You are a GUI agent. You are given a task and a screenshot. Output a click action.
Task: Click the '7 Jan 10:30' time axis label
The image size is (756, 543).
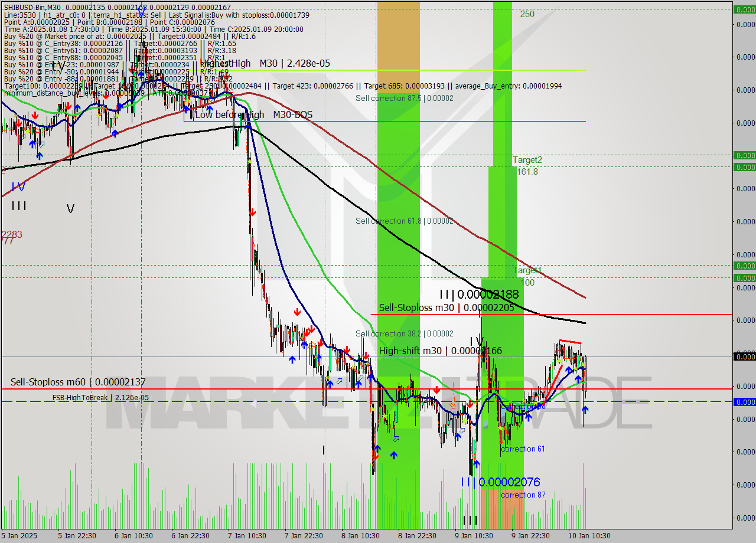247,536
